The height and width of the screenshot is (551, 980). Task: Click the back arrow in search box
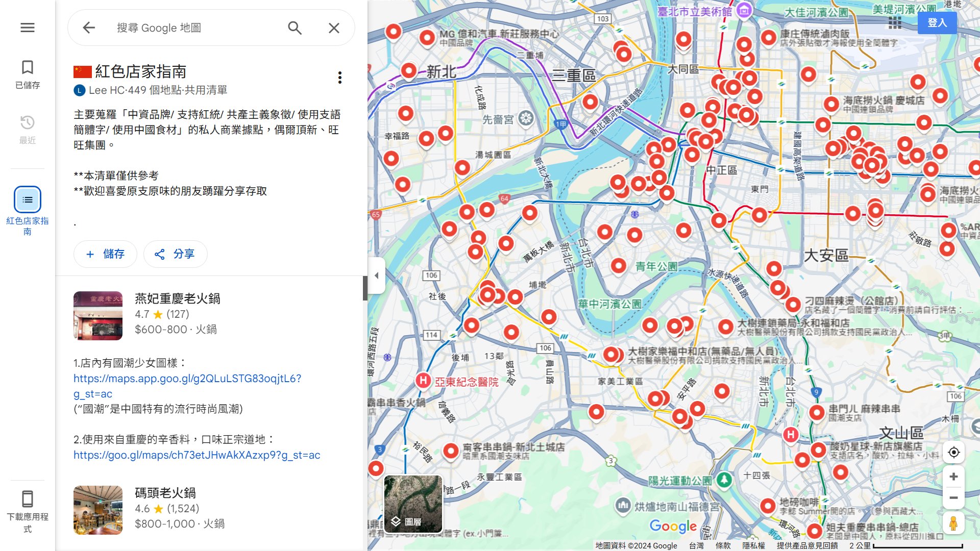(89, 28)
